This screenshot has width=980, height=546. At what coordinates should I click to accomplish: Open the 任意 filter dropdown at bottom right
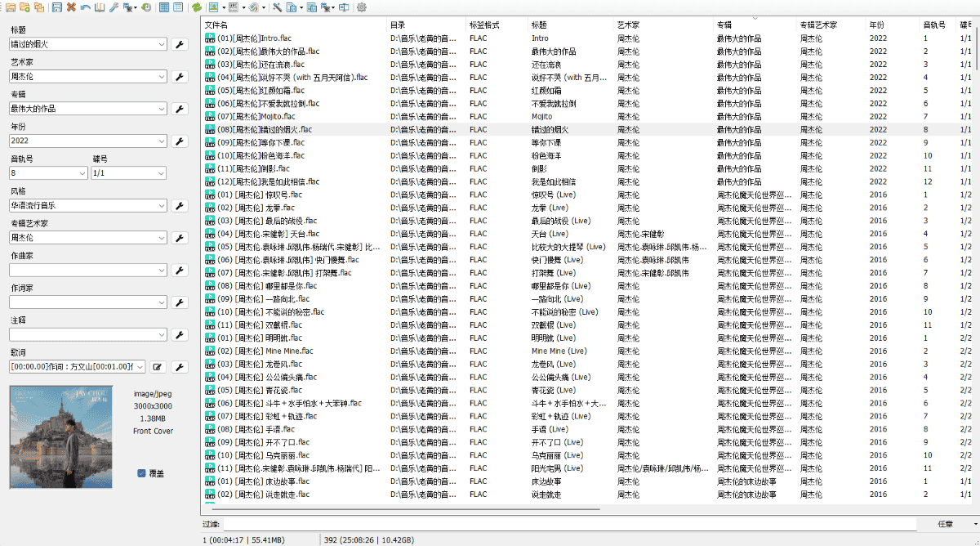tap(954, 524)
